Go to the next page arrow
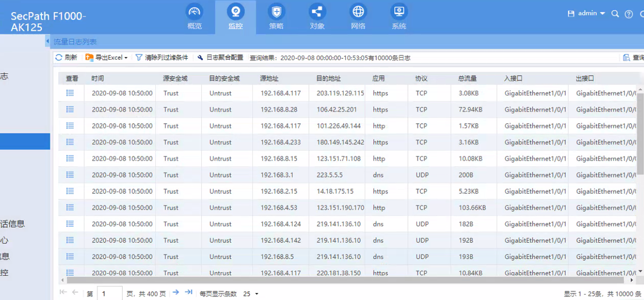This screenshot has height=300, width=644. pyautogui.click(x=176, y=292)
